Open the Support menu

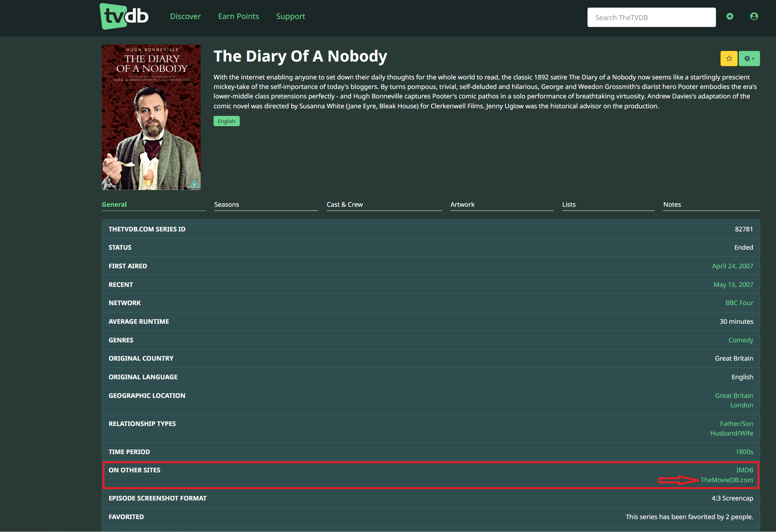pos(291,16)
